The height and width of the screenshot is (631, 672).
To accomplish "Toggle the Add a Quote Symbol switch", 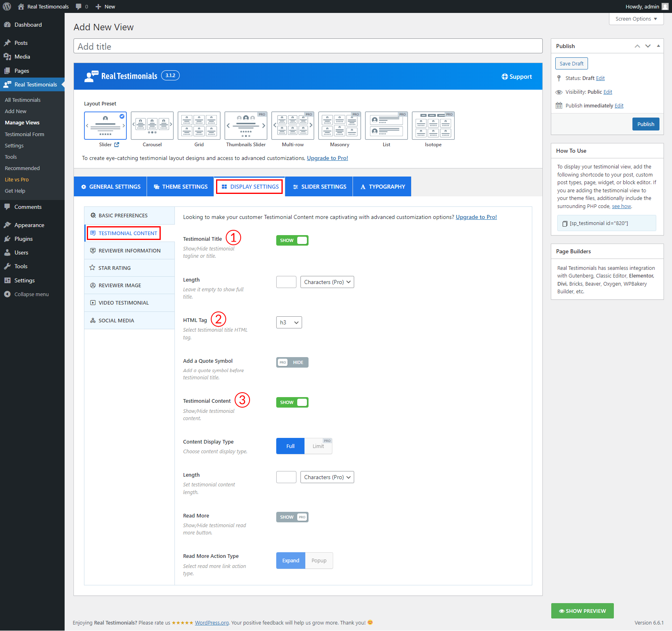I will tap(292, 362).
